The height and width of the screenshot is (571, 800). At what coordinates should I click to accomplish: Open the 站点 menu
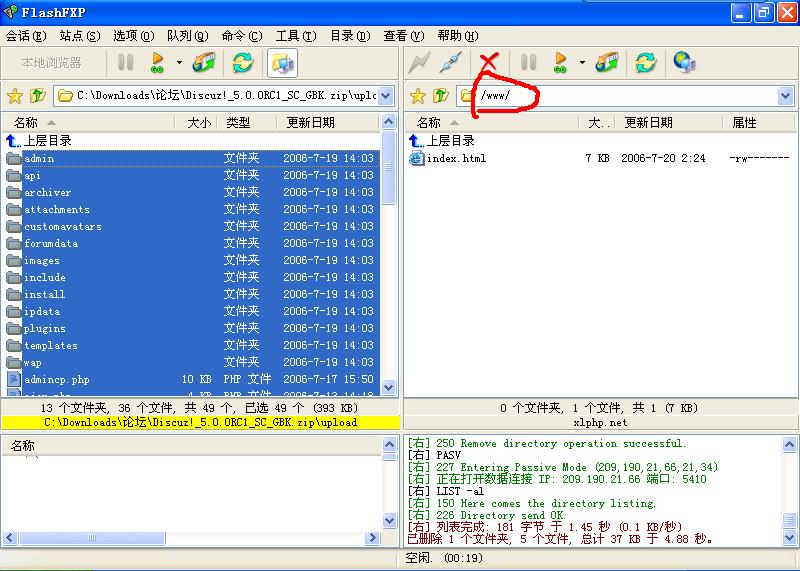point(80,36)
